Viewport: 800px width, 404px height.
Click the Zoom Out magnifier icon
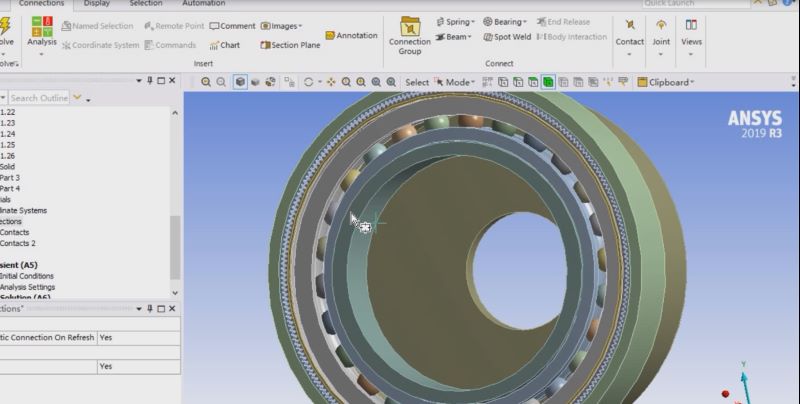click(221, 82)
